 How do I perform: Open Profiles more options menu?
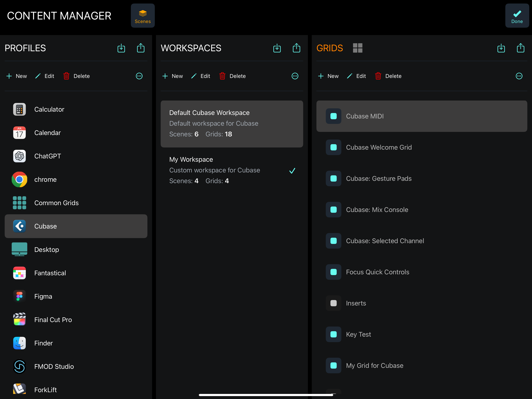(139, 76)
